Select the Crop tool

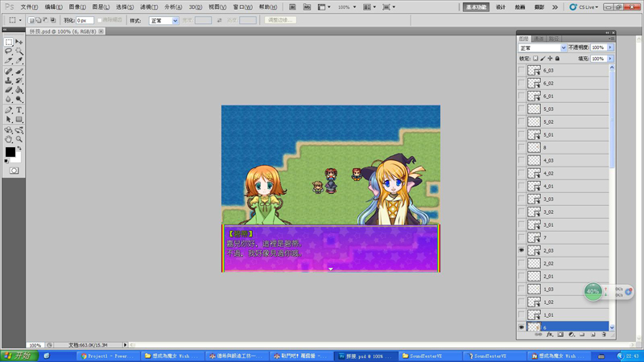(x=9, y=60)
